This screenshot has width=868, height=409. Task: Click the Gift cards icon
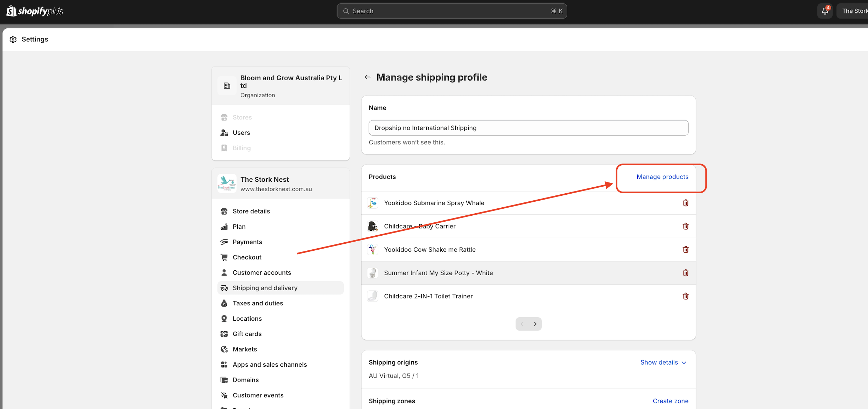pyautogui.click(x=224, y=334)
